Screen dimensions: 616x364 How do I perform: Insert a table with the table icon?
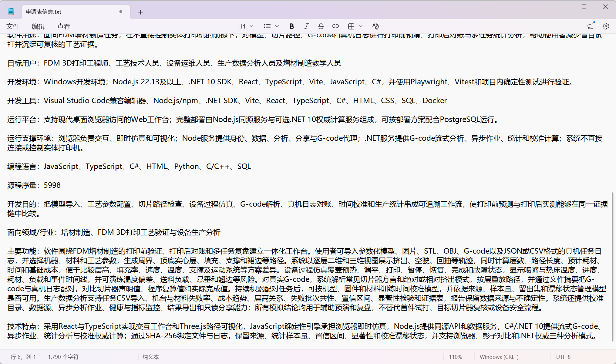click(351, 26)
